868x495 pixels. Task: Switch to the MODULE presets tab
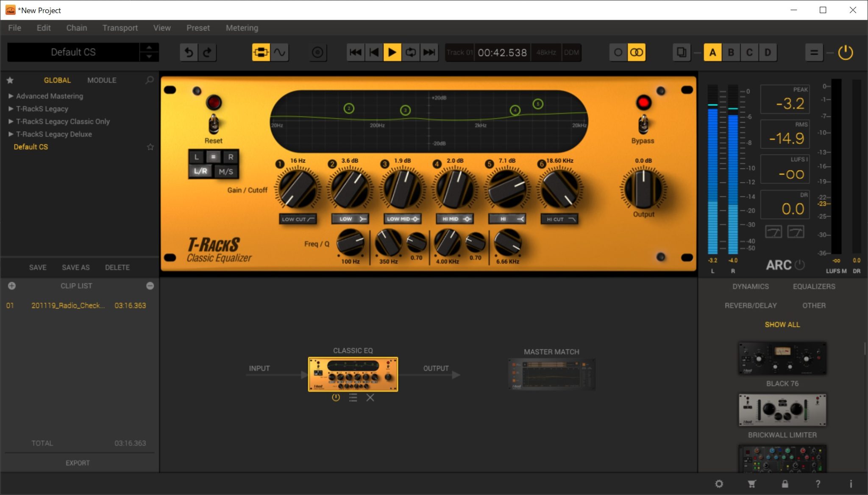point(102,80)
